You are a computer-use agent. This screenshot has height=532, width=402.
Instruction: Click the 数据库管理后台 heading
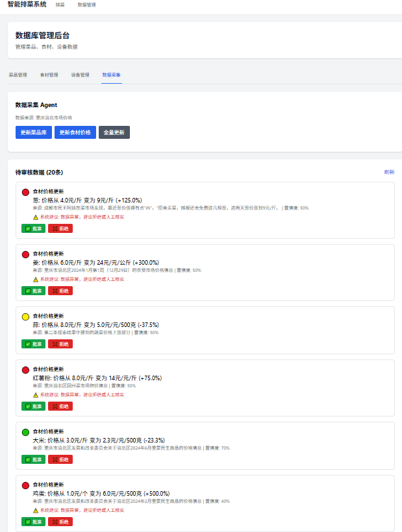(42, 35)
